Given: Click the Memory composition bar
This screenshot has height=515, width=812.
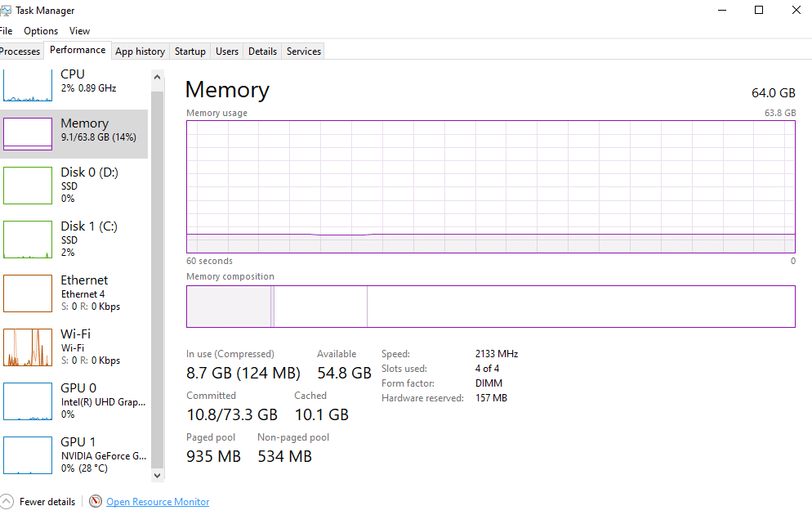Looking at the screenshot, I should point(491,307).
